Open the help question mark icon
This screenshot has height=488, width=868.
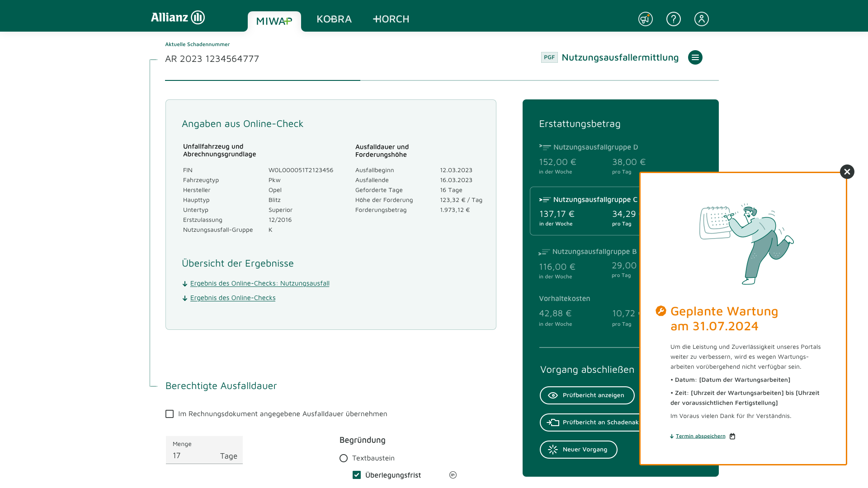[673, 19]
